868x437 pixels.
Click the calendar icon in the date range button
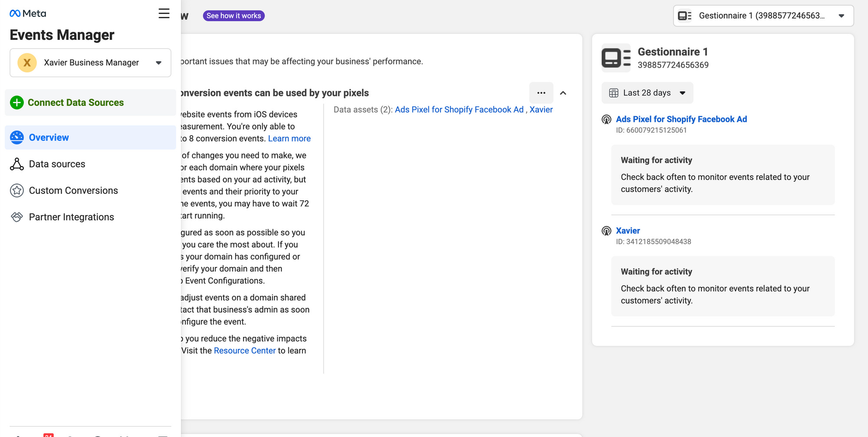point(614,93)
